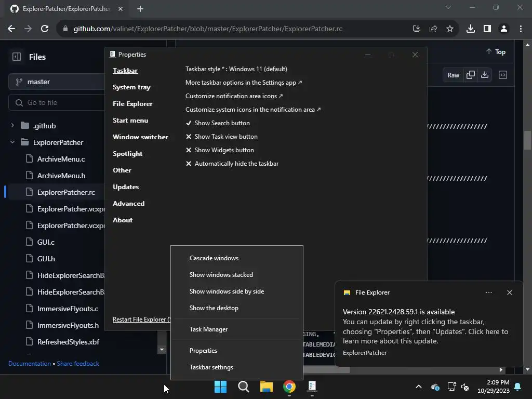Choose Show windows stacked
Viewport: 532px width, 399px height.
(x=237, y=275)
